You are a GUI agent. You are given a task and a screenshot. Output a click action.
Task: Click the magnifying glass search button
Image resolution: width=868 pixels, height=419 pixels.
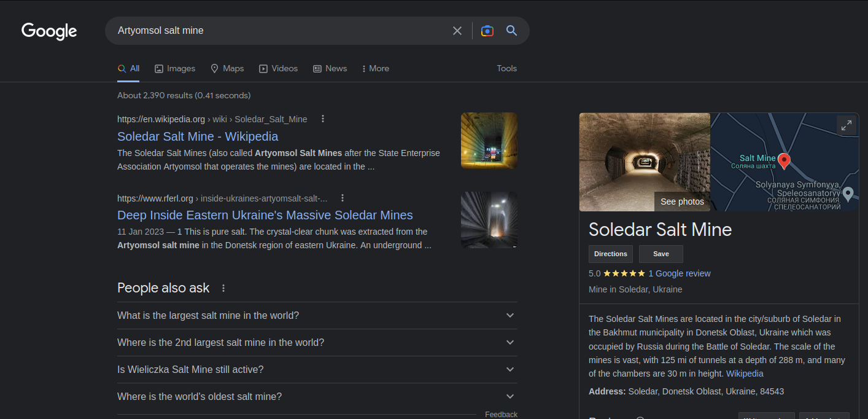(x=511, y=31)
